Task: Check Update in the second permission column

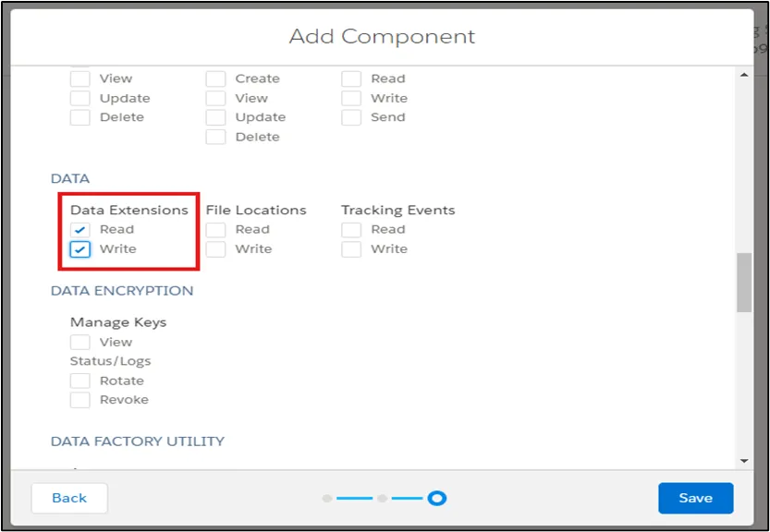Action: (215, 117)
